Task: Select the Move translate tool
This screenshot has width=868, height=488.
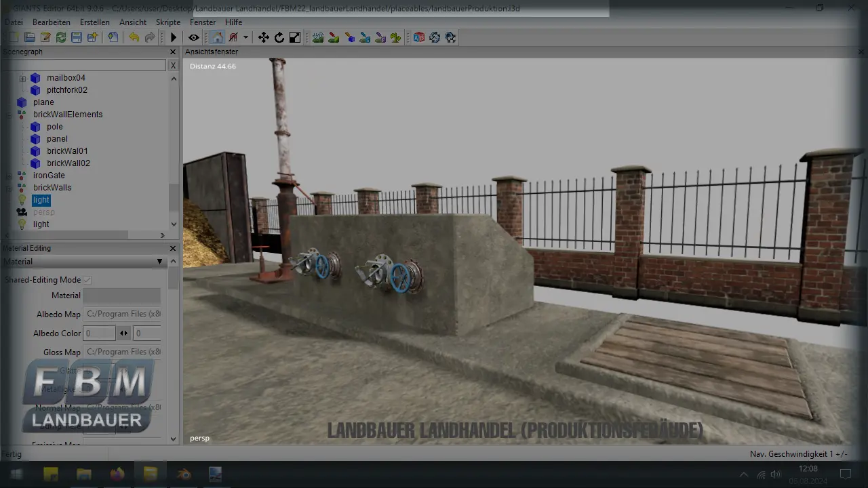Action: [263, 37]
